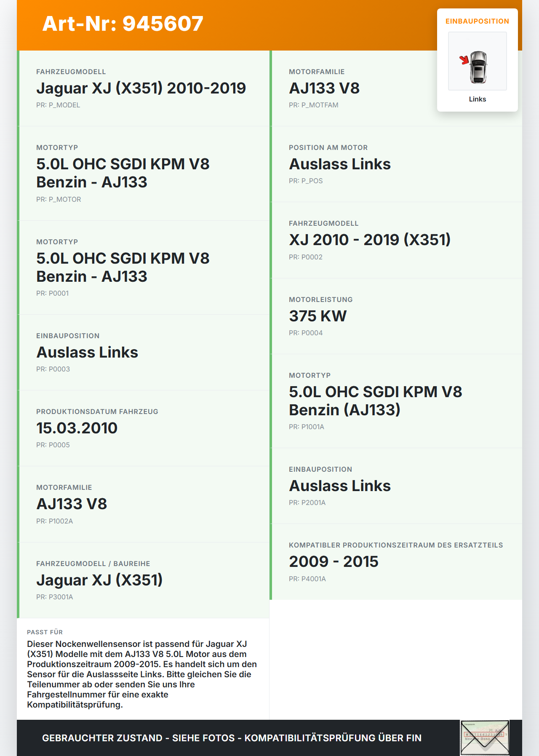The width and height of the screenshot is (539, 756).
Task: Click the PR: P0003 Einbauposition card
Action: point(143,353)
